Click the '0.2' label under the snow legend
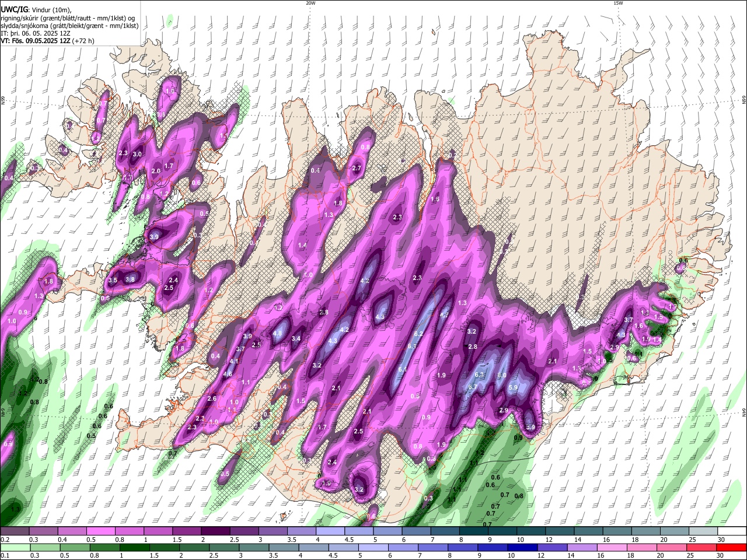Screen dimensions: 747x560 pyautogui.click(x=4, y=540)
